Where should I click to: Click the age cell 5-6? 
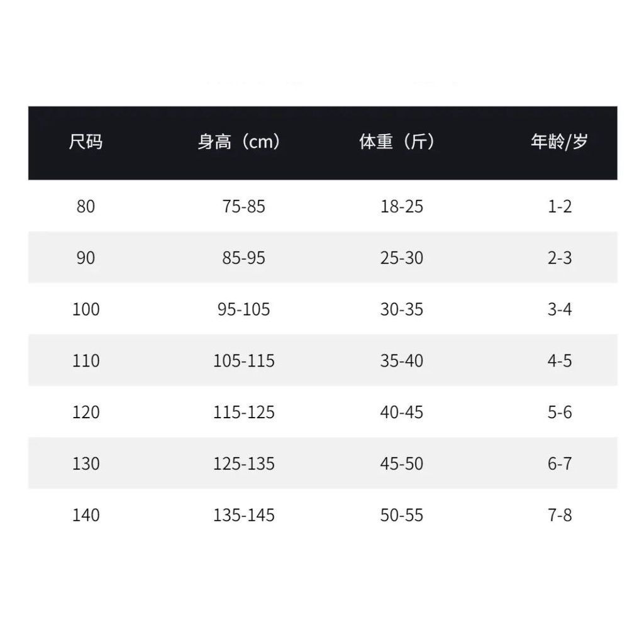tap(559, 413)
